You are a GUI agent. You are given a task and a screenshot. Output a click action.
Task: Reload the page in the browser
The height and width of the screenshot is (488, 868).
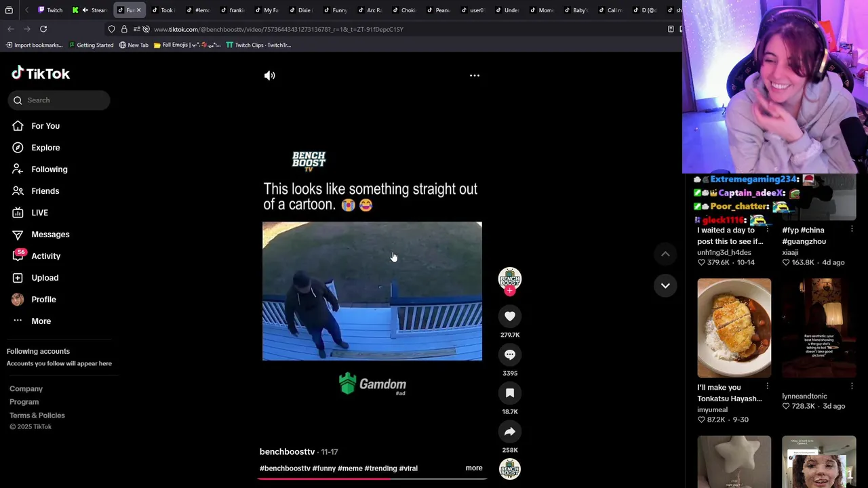[x=43, y=29]
